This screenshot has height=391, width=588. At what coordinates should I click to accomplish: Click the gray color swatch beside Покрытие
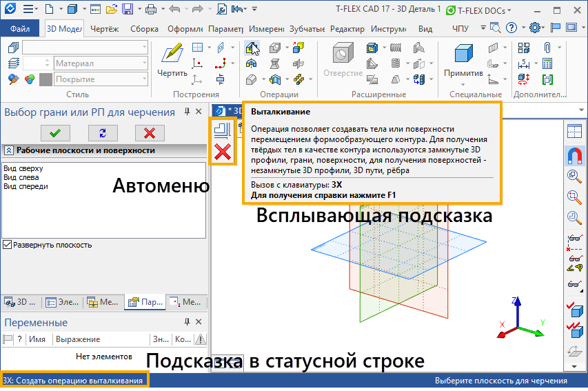click(46, 79)
